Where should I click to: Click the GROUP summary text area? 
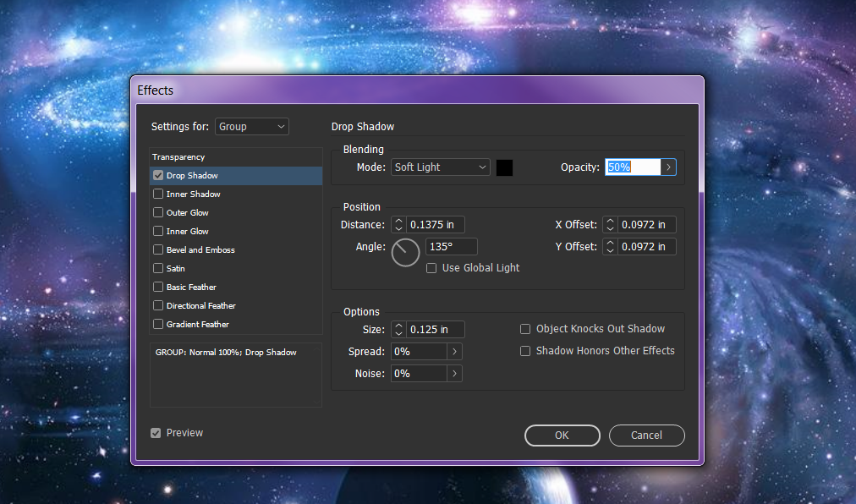(x=236, y=375)
